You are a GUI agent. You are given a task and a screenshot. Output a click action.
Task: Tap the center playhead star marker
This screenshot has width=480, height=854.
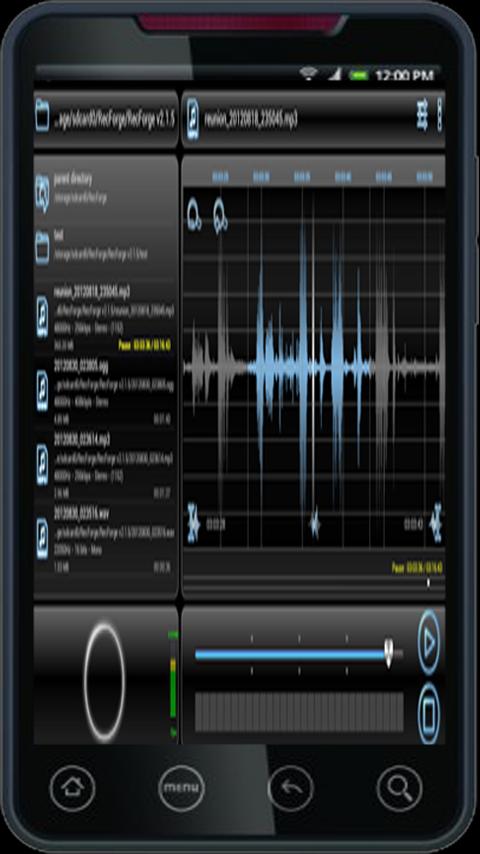pyautogui.click(x=314, y=523)
